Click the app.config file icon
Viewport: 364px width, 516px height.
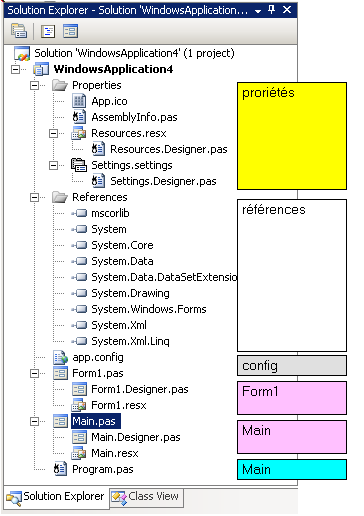pos(60,357)
